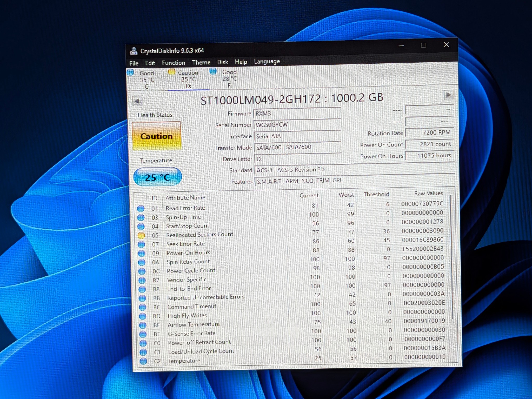Viewport: 532px width, 399px height.
Task: Click the raw value 00000750779C
Action: [x=422, y=204]
